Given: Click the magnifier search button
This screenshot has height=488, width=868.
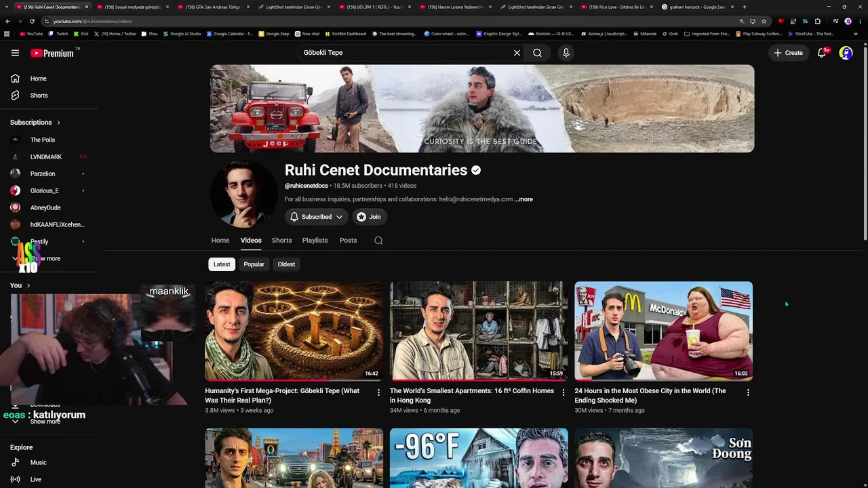Looking at the screenshot, I should coord(537,53).
